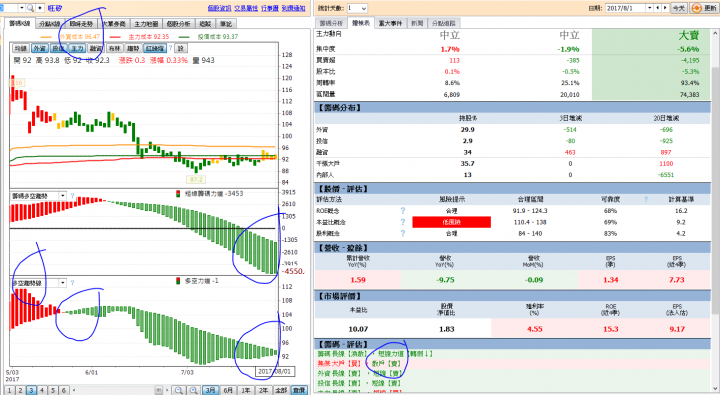Switch to the 個股分析 tab

[178, 24]
